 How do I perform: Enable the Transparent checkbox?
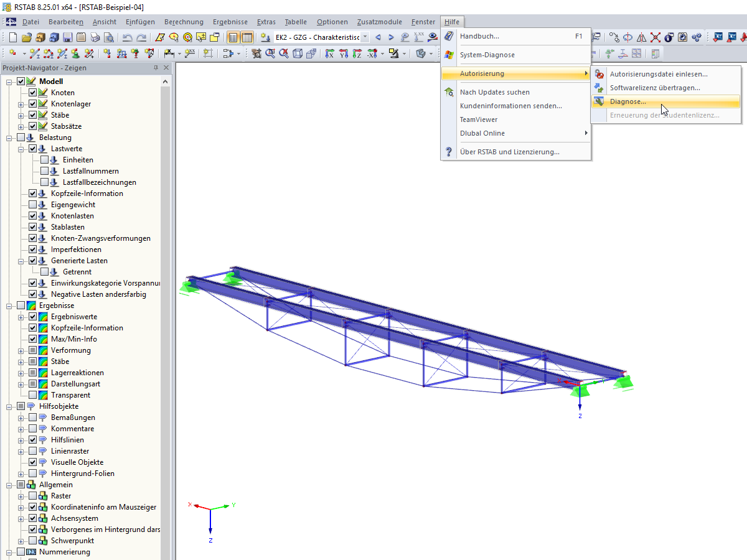click(33, 395)
